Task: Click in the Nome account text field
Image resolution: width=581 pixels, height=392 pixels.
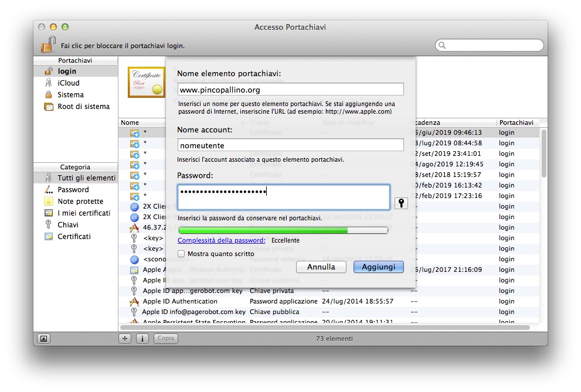Action: (x=290, y=145)
